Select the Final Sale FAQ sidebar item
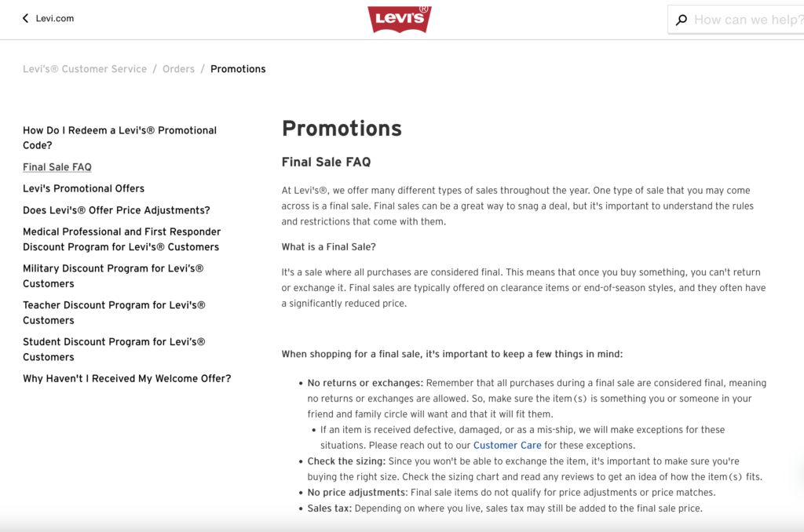Screen dimensions: 804x532 57,166
